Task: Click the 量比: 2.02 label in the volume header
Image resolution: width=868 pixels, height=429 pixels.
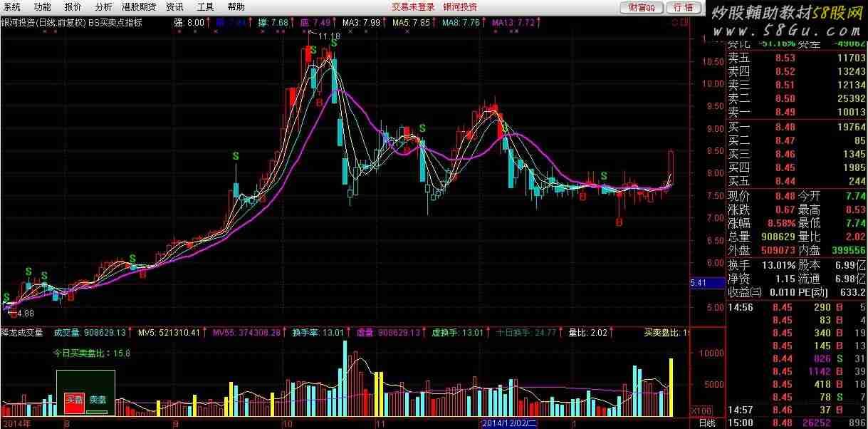Action: pyautogui.click(x=587, y=332)
